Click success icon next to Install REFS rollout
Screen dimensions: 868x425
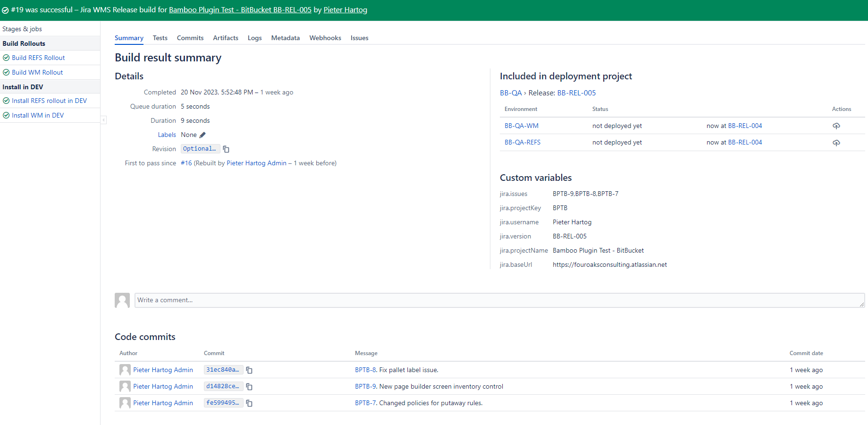6,101
